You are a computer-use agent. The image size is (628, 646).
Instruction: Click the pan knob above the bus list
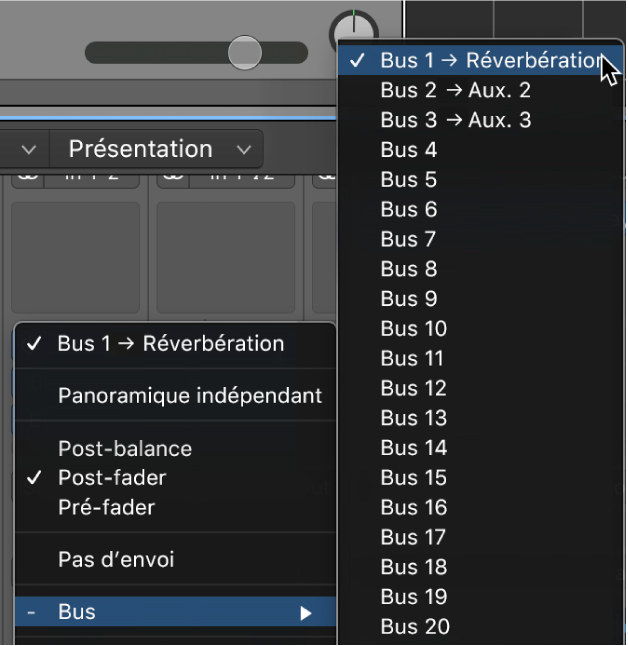pyautogui.click(x=353, y=30)
